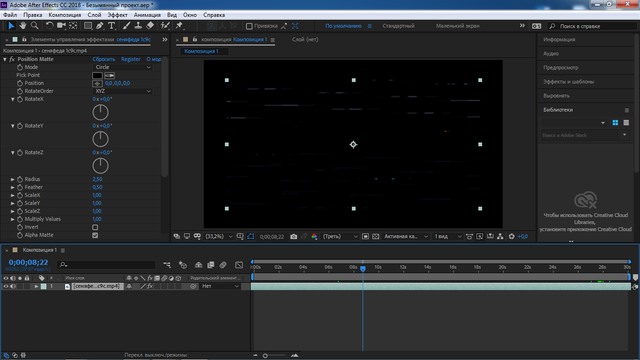Toggle motion blur enable icon in timeline
Screen dimensions: 640x360
(x=223, y=265)
